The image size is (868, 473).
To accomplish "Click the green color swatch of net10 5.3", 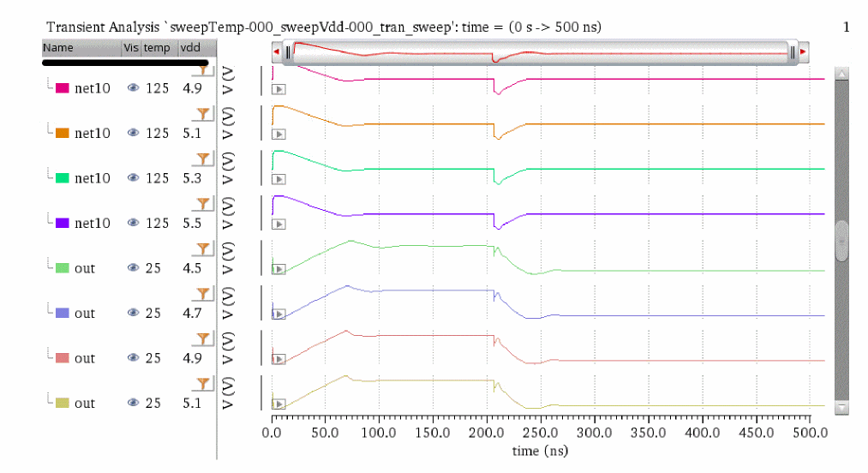I will coord(62,177).
